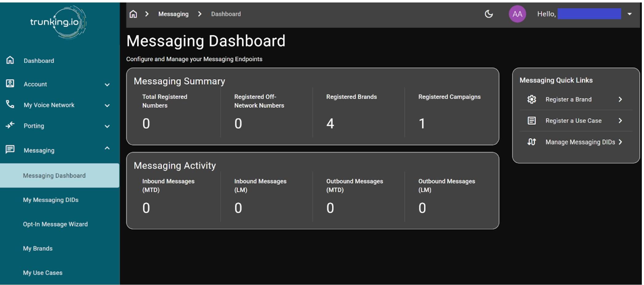Click the Messaging chat bubble icon
Screen dimensions: 644x285
10,149
